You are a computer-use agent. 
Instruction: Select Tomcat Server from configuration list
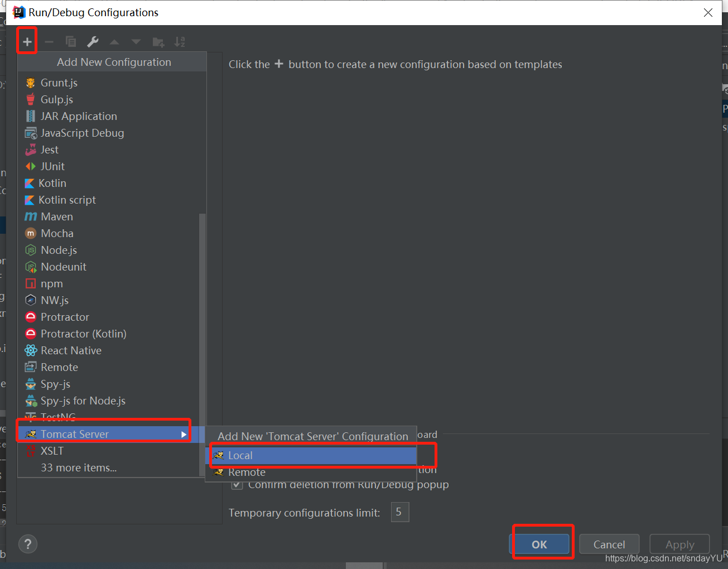[112, 434]
